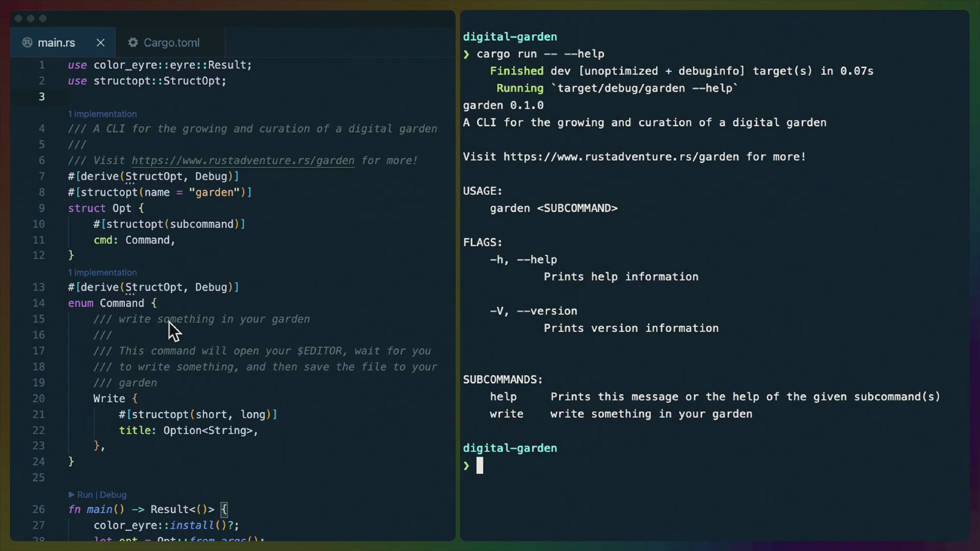Viewport: 980px width, 551px height.
Task: Click 'fn main() -> Result<()> {' line
Action: click(x=148, y=509)
